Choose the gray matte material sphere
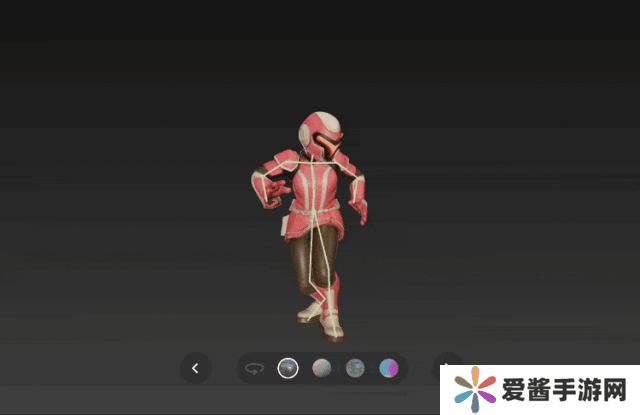640x415 pixels. 321,369
